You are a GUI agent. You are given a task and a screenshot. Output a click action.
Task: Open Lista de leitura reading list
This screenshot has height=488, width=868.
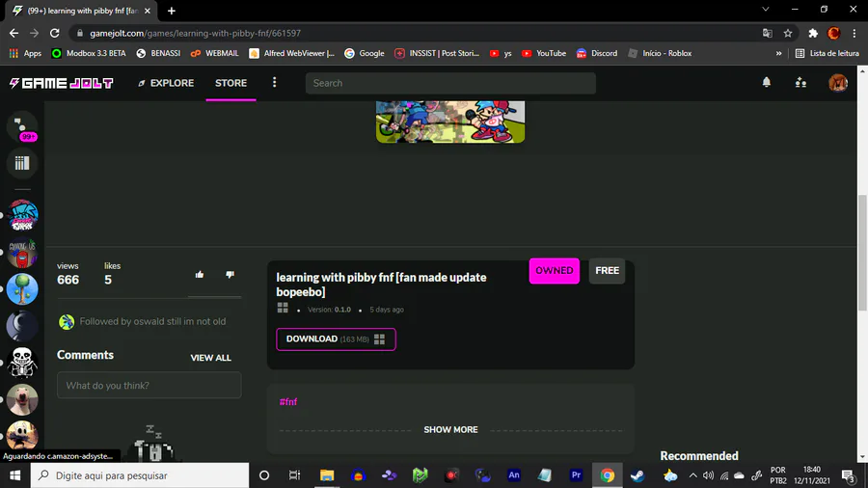827,53
